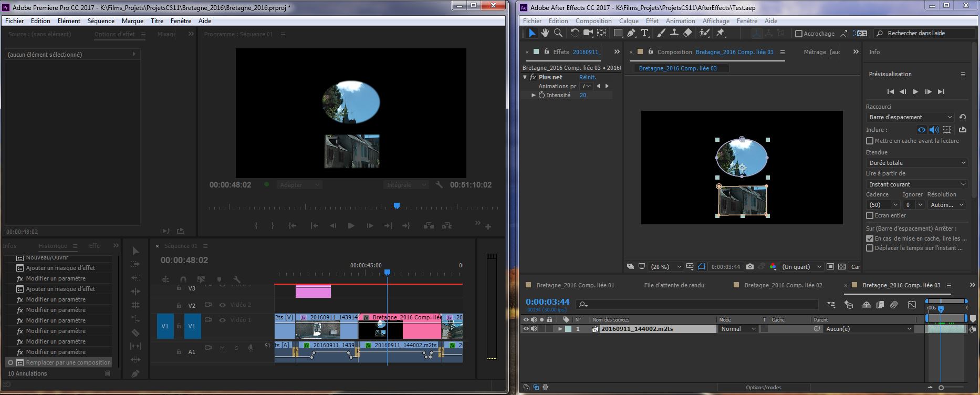
Task: Select the Hand tool in After Effects
Action: tap(545, 33)
